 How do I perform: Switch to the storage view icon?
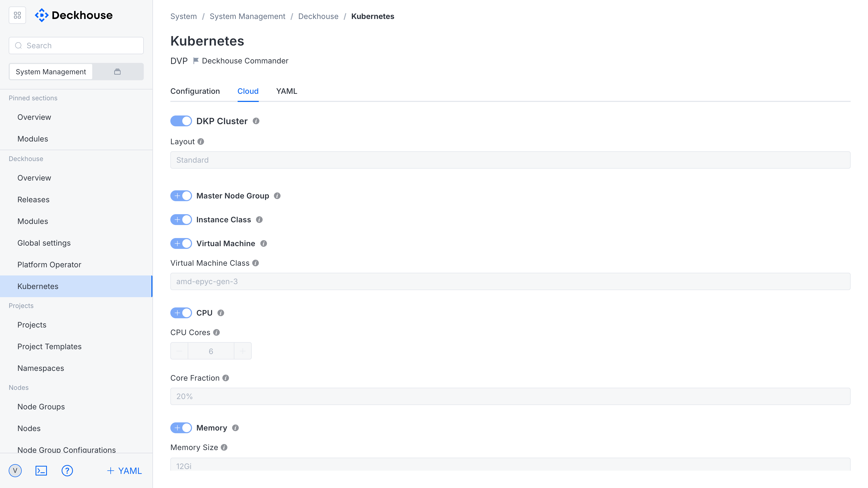[x=117, y=71]
